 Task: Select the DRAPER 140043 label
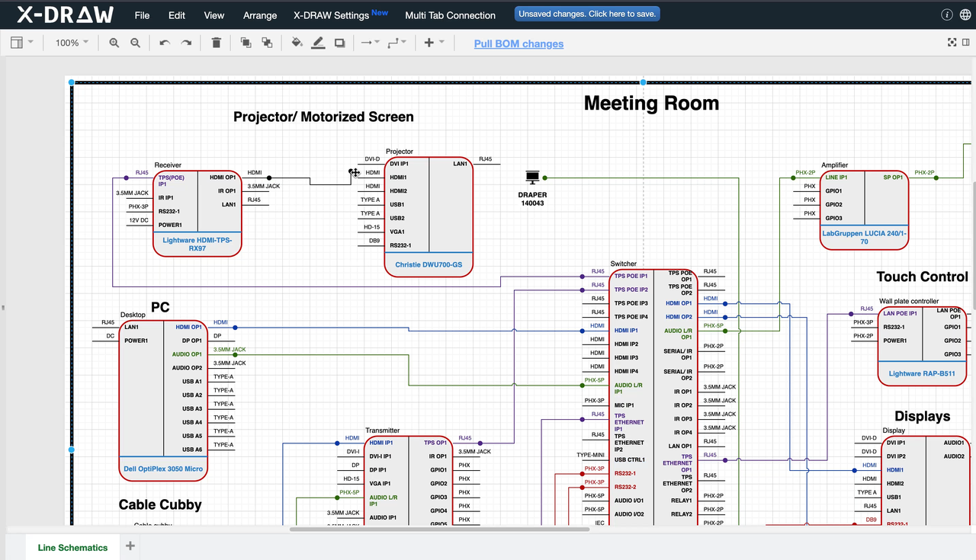(x=532, y=199)
